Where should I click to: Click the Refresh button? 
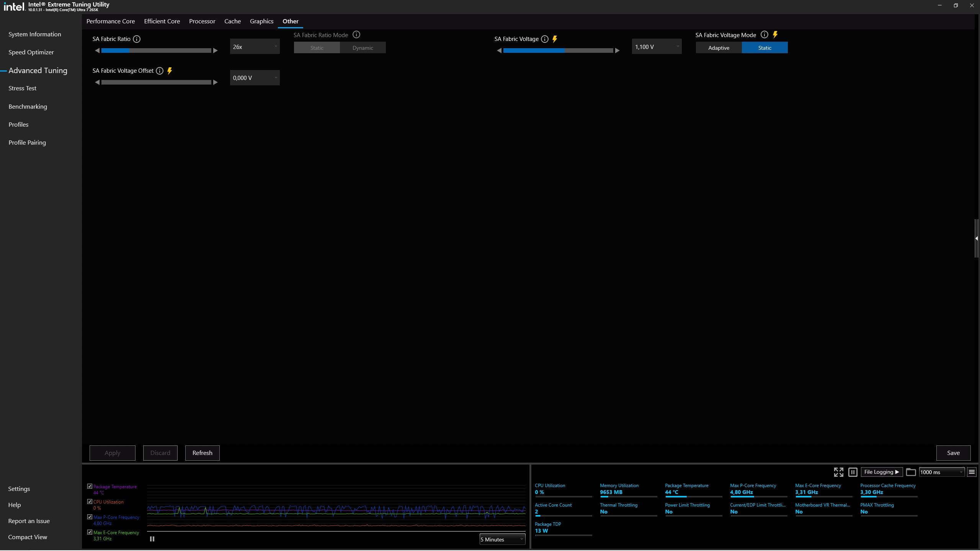pyautogui.click(x=202, y=453)
